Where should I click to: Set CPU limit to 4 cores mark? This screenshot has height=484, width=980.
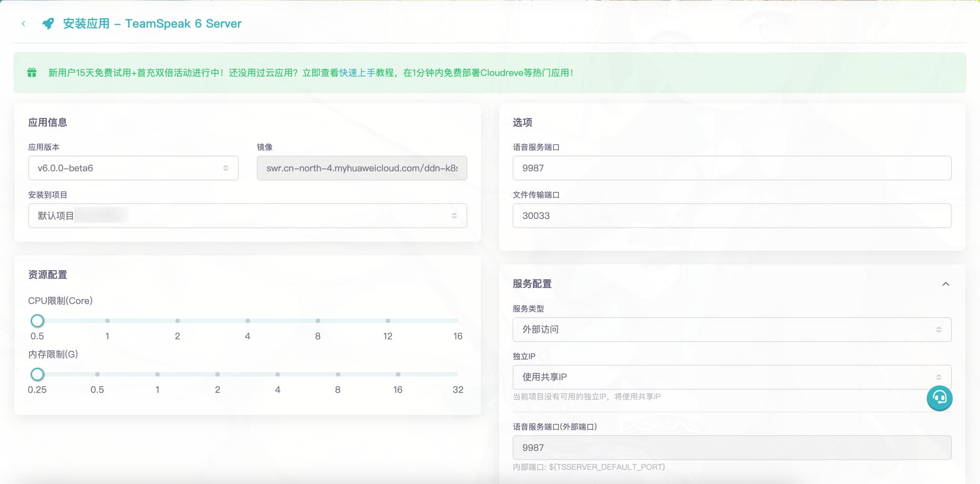pos(248,321)
